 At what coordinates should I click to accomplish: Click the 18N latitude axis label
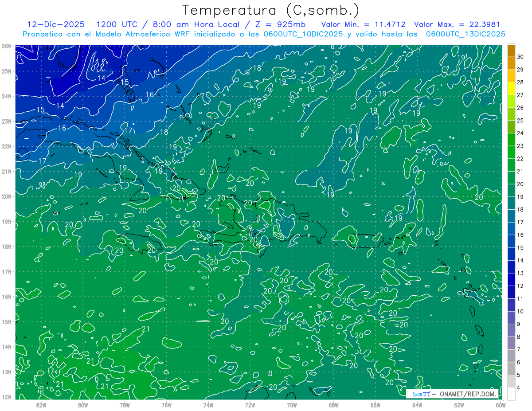(6, 247)
